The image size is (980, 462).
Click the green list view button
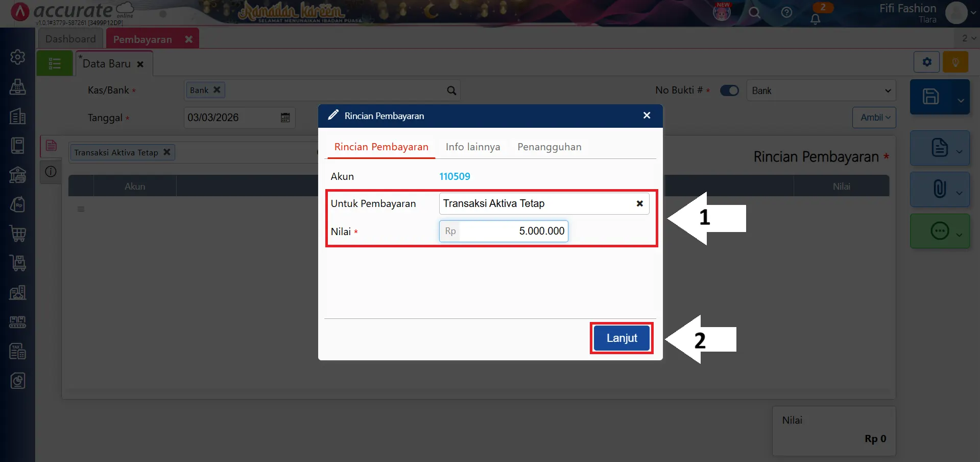55,63
